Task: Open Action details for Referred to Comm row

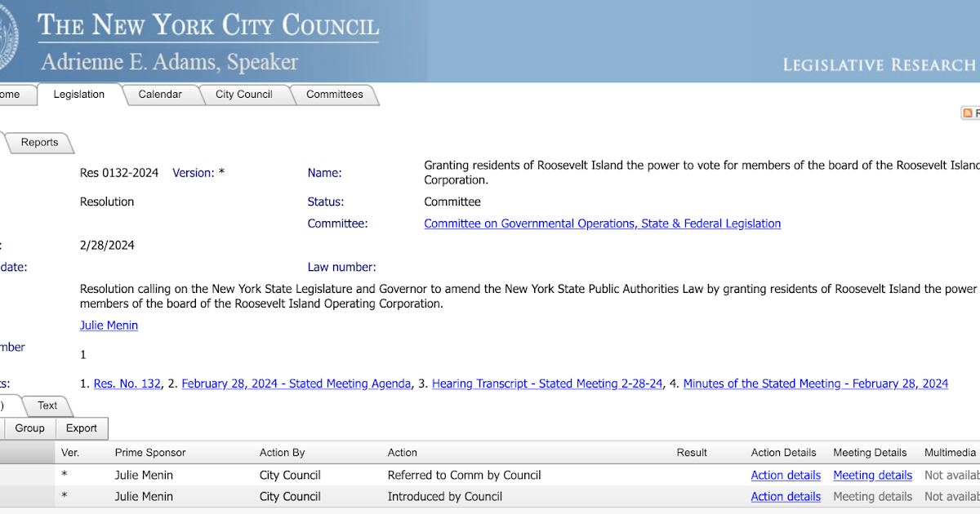Action: (x=786, y=475)
